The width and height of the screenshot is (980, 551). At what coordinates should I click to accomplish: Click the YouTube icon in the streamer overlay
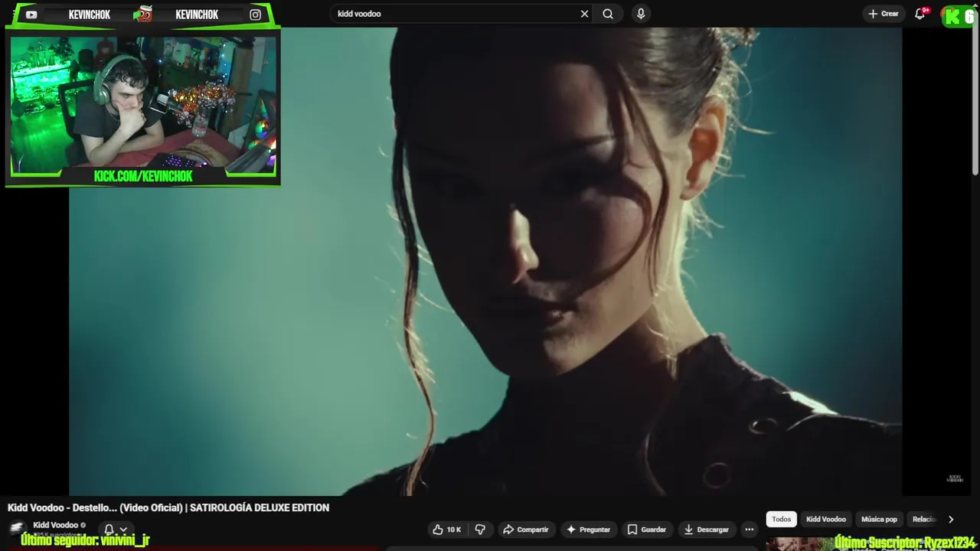click(x=31, y=15)
